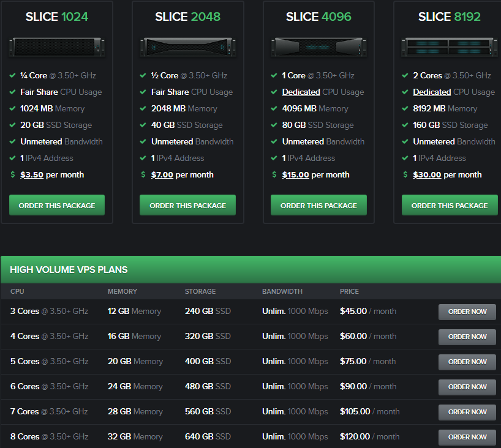Click the Slice 2048 server image
The width and height of the screenshot is (501, 448).
coord(188,47)
